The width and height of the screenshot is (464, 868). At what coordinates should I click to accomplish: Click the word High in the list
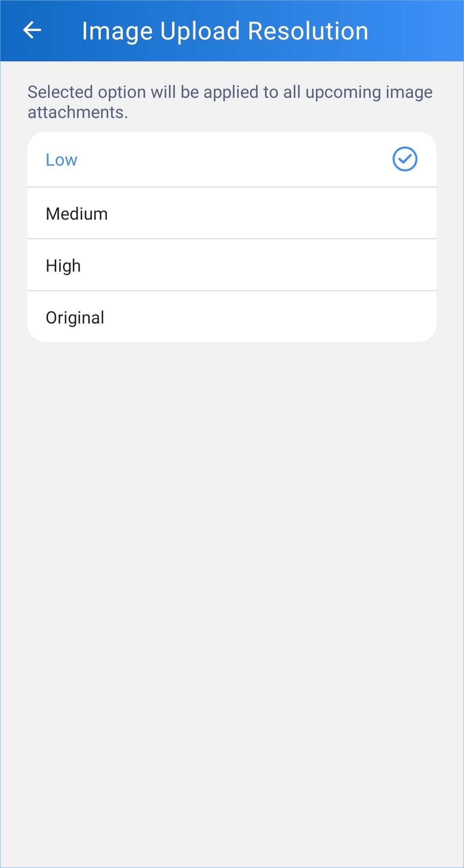click(63, 266)
